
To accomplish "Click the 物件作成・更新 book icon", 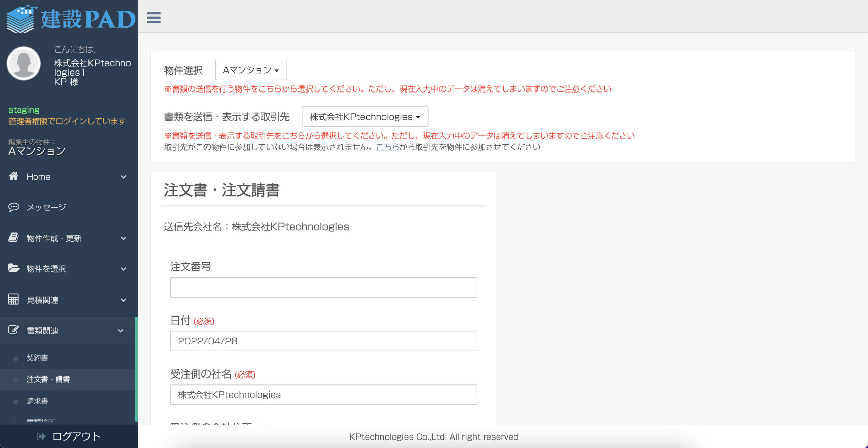I will 14,238.
